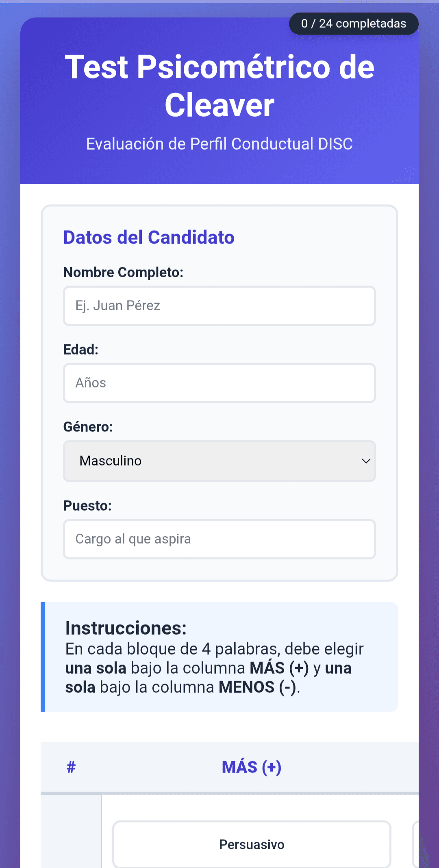Click the Evaluación de Perfil Conductual DISC subtitle

tap(219, 144)
